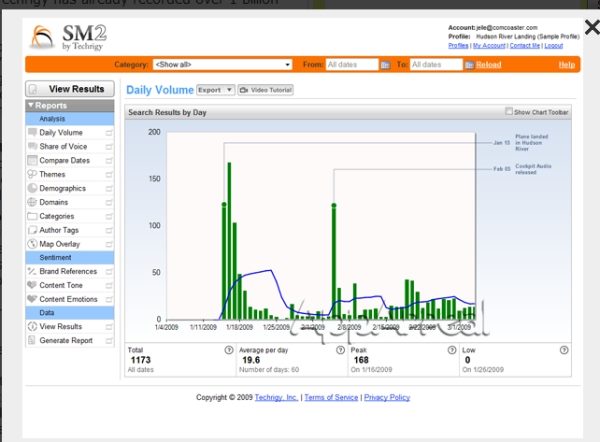Click the pop-out icon next to Themes
This screenshot has width=600, height=442.
pyautogui.click(x=108, y=174)
